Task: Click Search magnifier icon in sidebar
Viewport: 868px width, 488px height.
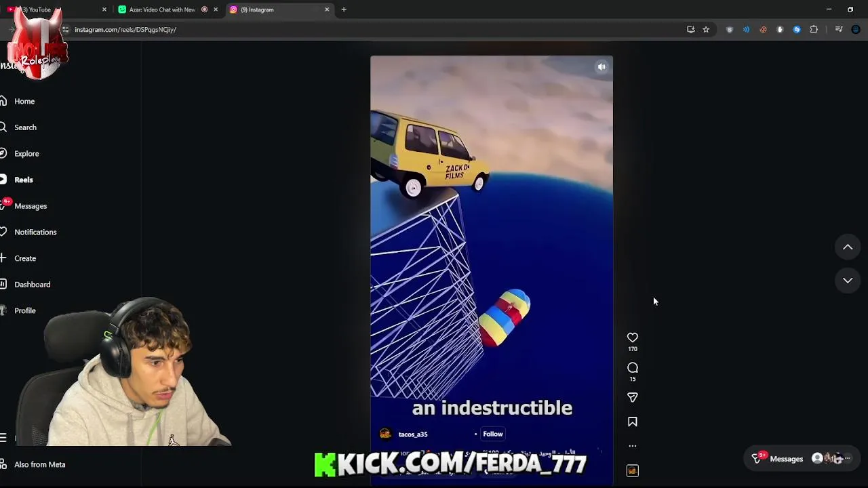Action: pyautogui.click(x=3, y=127)
